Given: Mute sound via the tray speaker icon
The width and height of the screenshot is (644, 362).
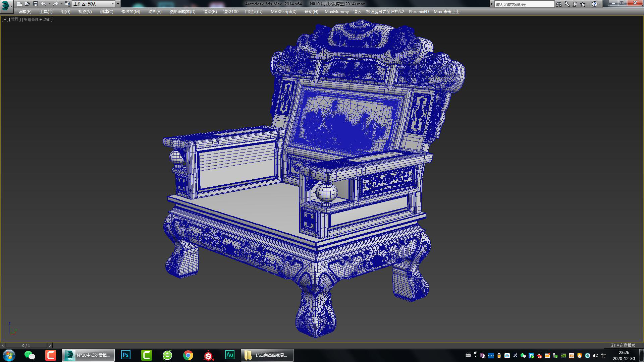Looking at the screenshot, I should tap(595, 356).
